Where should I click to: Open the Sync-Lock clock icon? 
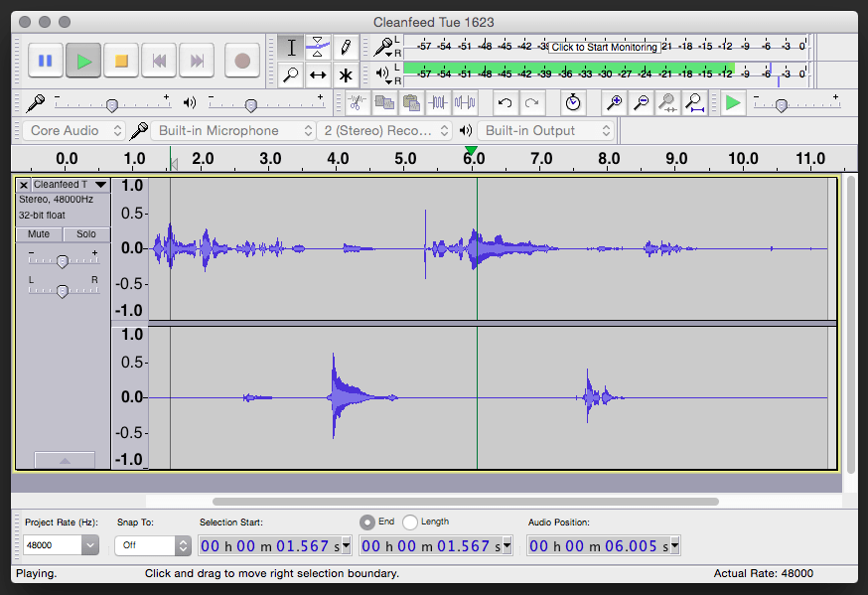pyautogui.click(x=573, y=103)
